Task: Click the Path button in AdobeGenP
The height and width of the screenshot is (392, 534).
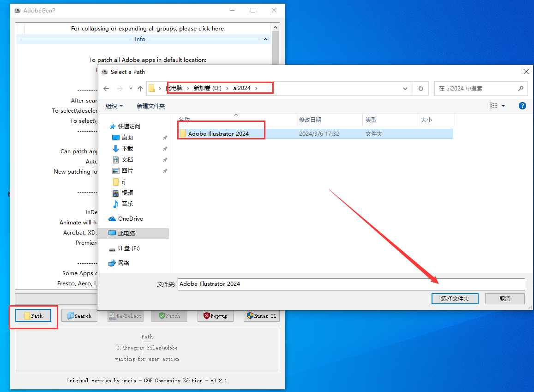Action: (x=33, y=316)
